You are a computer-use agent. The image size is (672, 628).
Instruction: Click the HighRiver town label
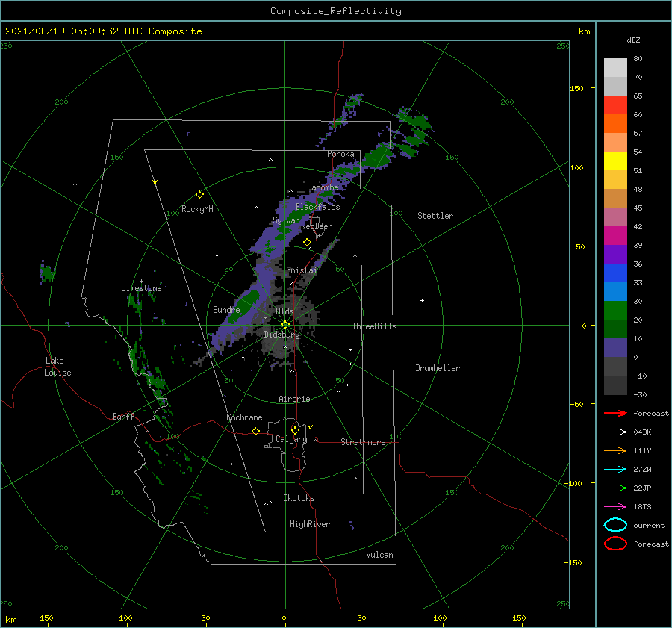point(310,524)
